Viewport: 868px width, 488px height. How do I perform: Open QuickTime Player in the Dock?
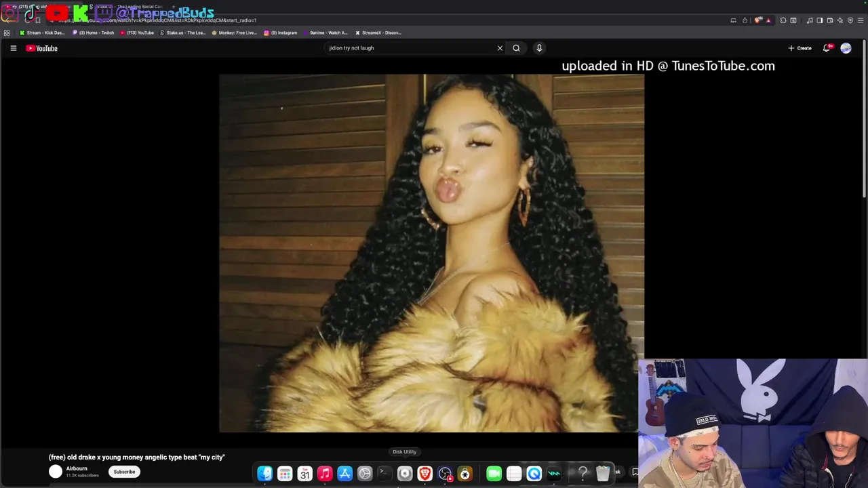pyautogui.click(x=534, y=474)
